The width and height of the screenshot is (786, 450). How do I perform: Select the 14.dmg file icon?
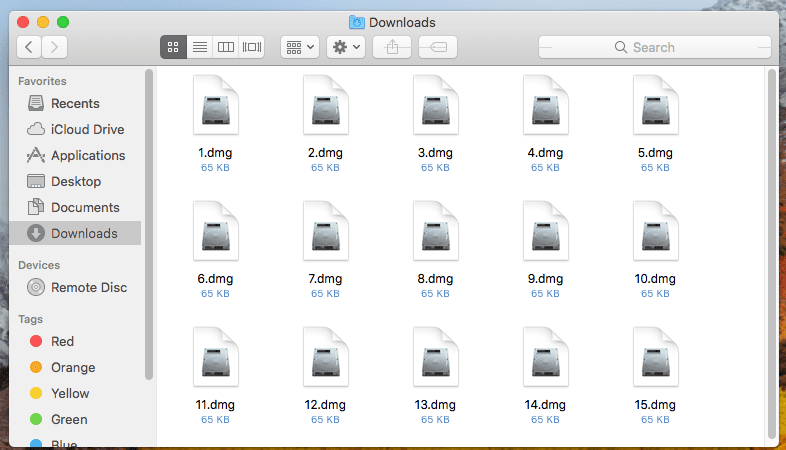tap(545, 357)
